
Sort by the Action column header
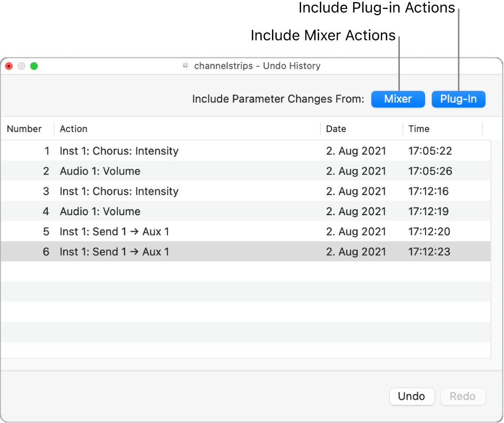click(x=73, y=129)
